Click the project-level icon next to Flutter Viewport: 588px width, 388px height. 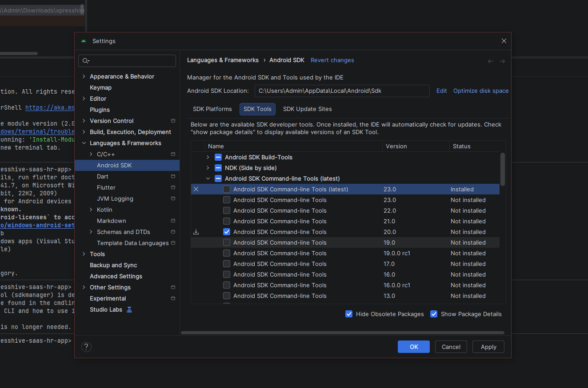coord(173,187)
